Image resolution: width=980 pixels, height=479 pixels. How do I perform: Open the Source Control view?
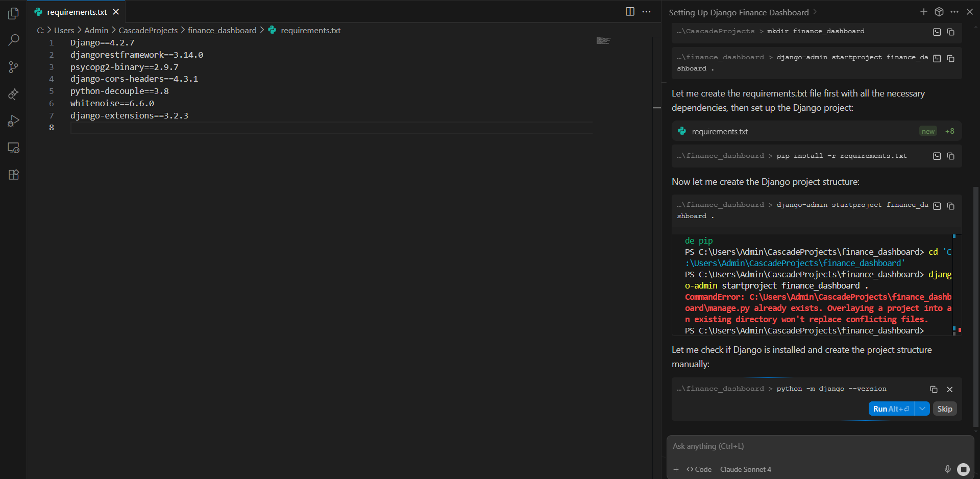[14, 67]
